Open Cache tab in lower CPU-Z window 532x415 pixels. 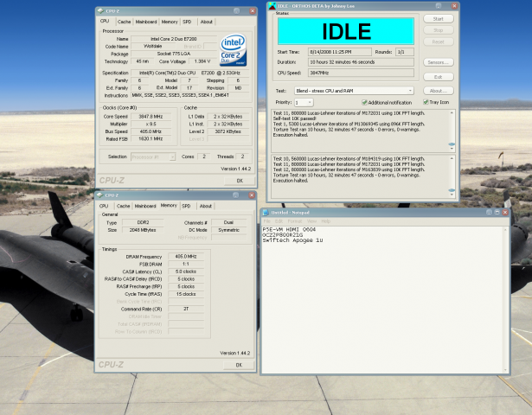coord(123,206)
